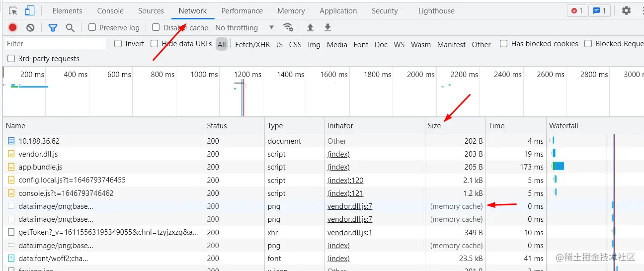Toggle the funnel filter icon
The image size is (644, 271).
tap(53, 28)
